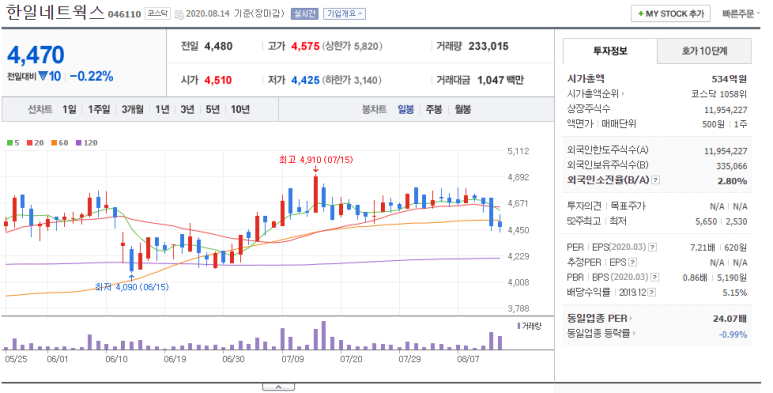Select the 5년 line chart period
Image resolution: width=773 pixels, height=393 pixels.
[x=212, y=109]
